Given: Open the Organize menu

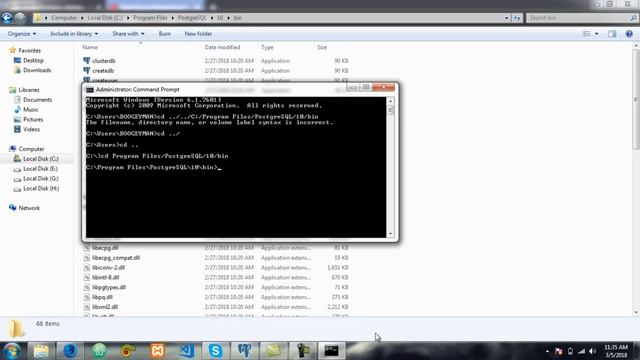Looking at the screenshot, I should tap(22, 34).
